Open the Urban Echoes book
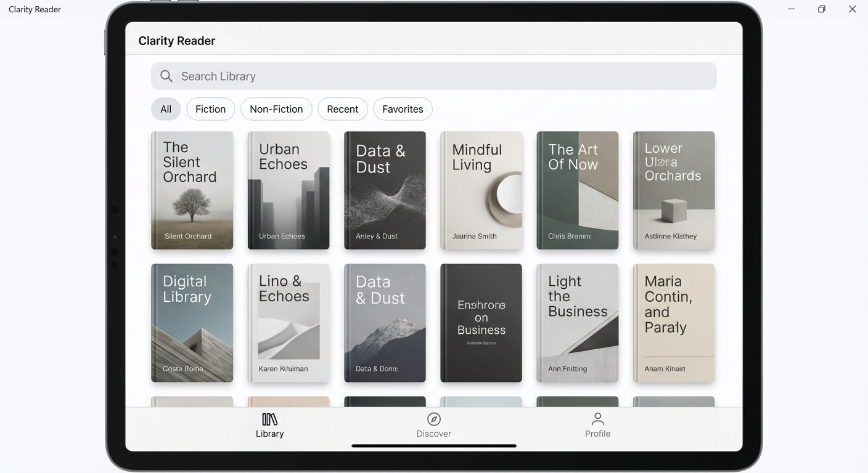This screenshot has width=868, height=473. [289, 190]
